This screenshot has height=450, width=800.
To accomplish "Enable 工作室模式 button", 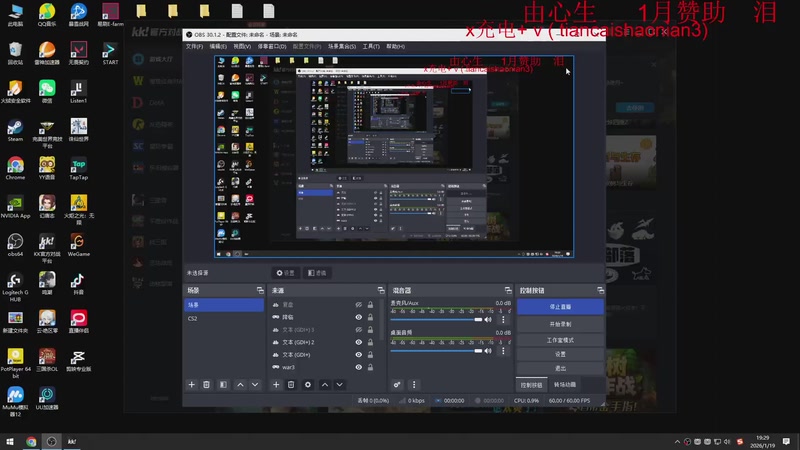I will pyautogui.click(x=560, y=340).
